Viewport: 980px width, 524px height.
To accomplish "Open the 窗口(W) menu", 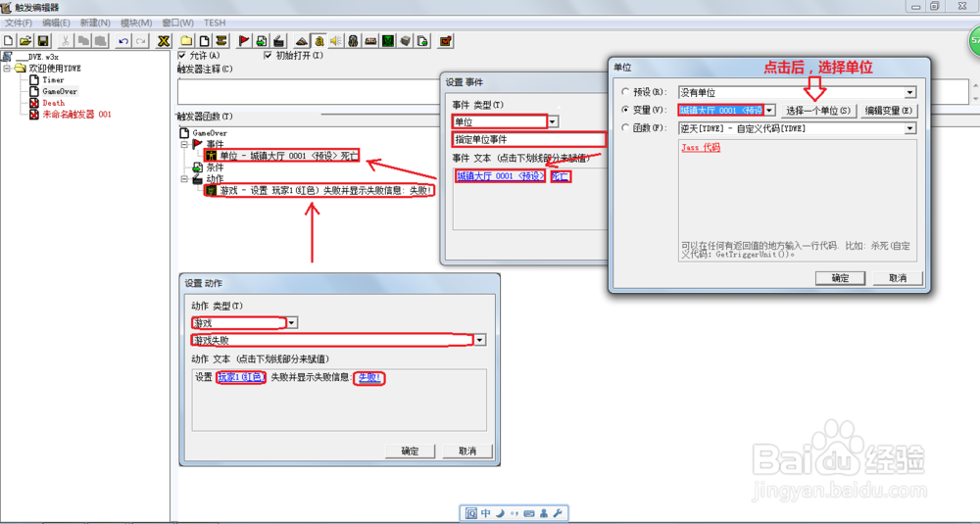I will tap(178, 23).
